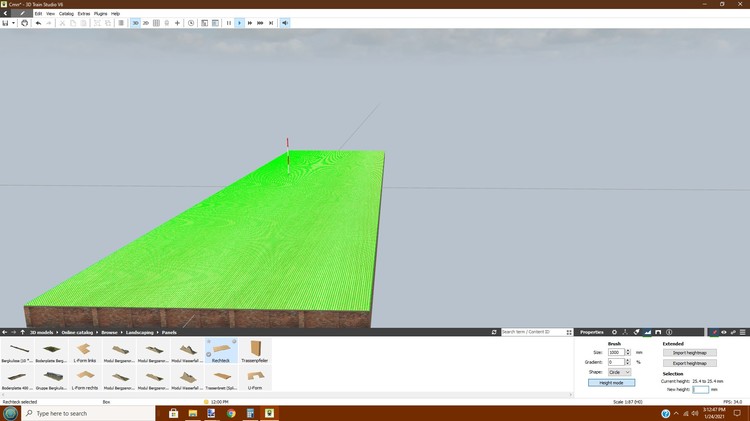Click the cut (scissors) toolbar icon

(x=62, y=23)
